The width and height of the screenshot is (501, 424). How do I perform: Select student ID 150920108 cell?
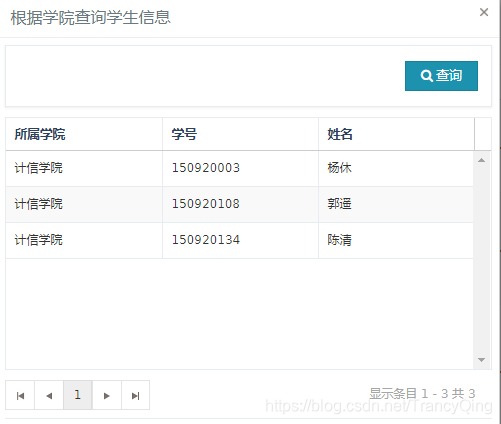click(x=240, y=204)
